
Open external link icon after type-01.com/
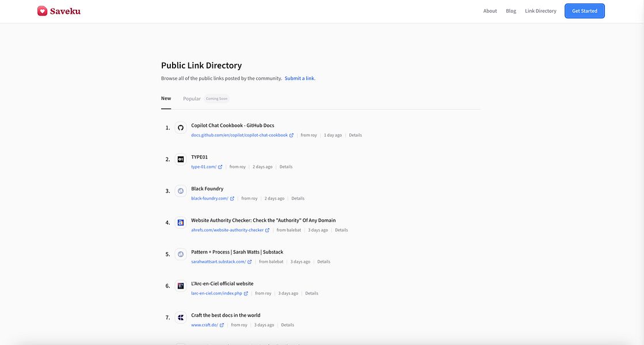click(220, 167)
